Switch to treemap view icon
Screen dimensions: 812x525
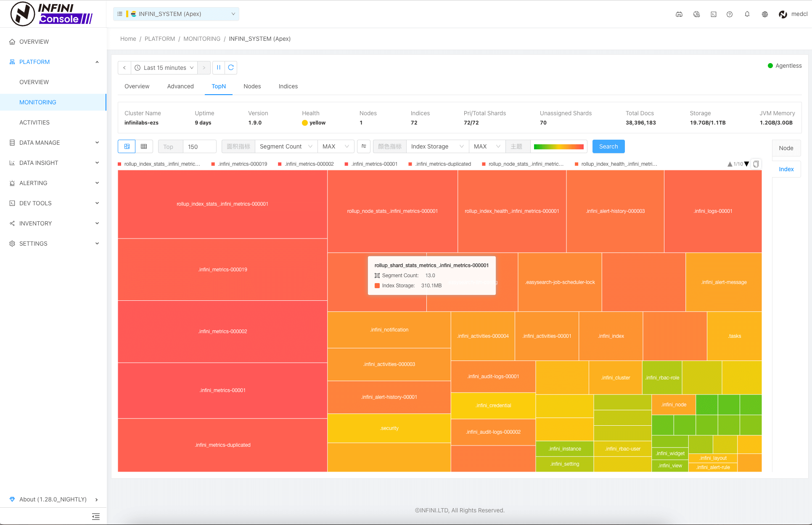point(127,146)
